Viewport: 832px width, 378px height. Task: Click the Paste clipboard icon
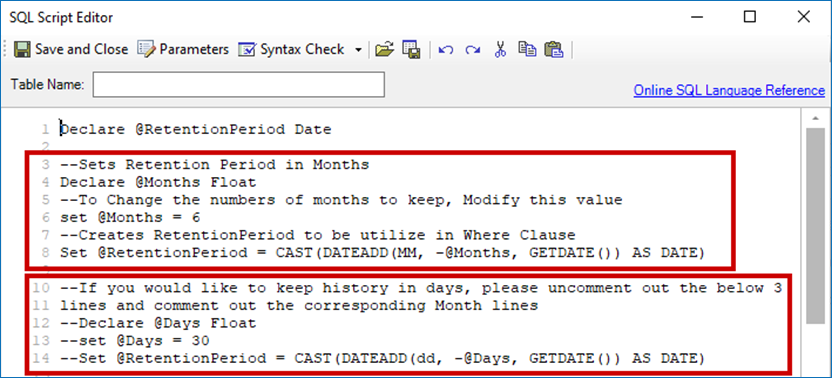[x=554, y=49]
